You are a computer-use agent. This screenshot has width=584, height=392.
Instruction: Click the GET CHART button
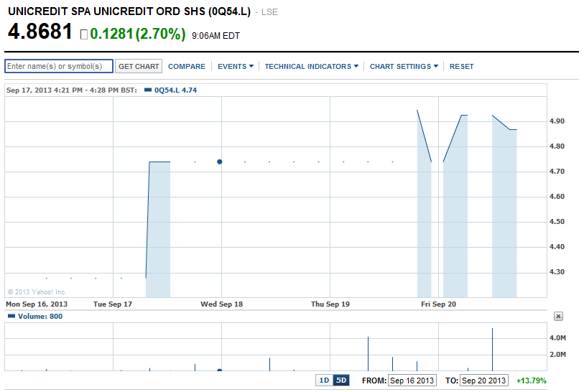[x=139, y=66]
